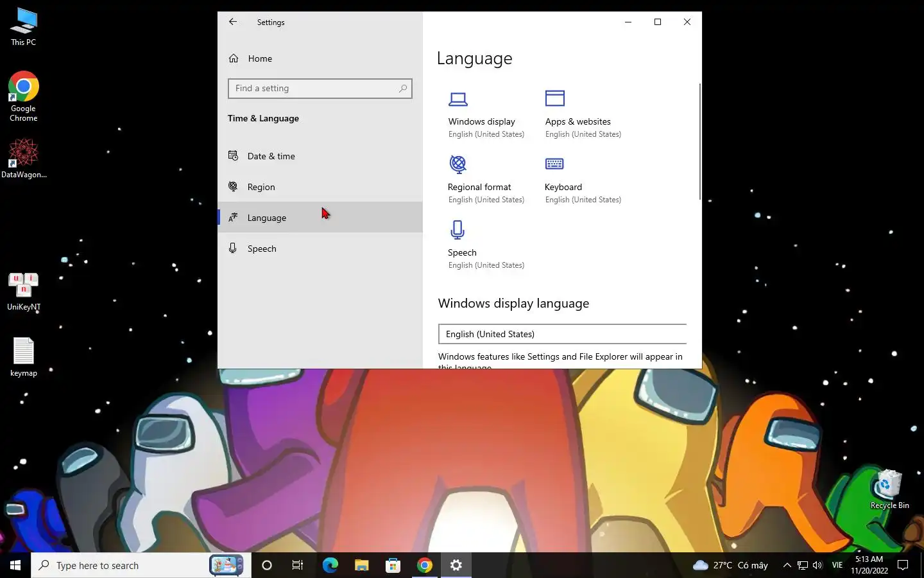
Task: Select the UniKeyNT desktop icon
Action: (24, 292)
